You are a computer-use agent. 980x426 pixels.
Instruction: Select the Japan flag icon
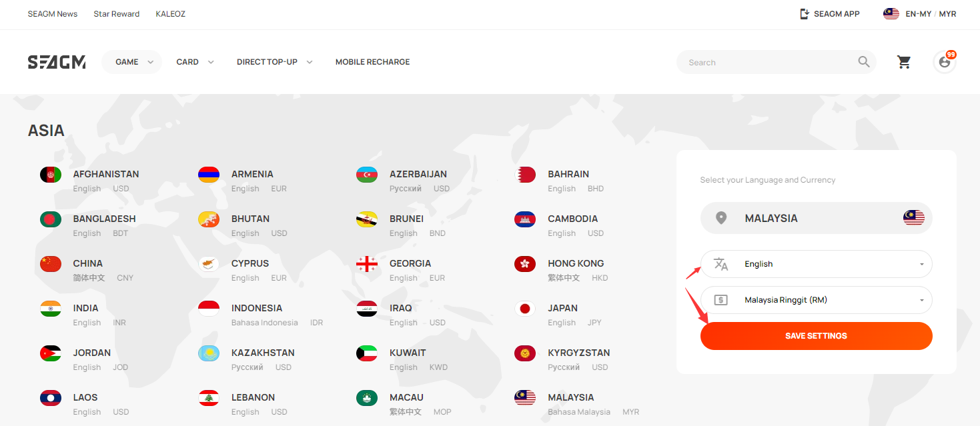[x=525, y=309]
